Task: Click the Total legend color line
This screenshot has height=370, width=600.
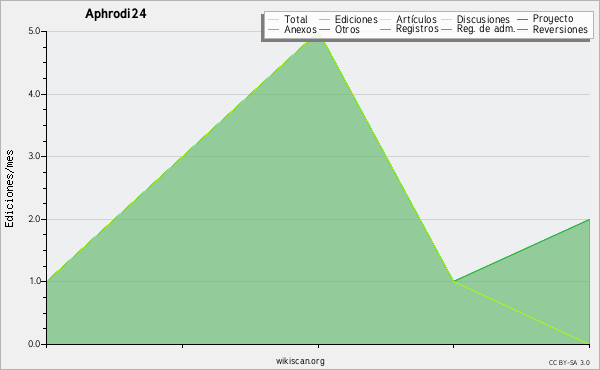Action: pyautogui.click(x=274, y=20)
